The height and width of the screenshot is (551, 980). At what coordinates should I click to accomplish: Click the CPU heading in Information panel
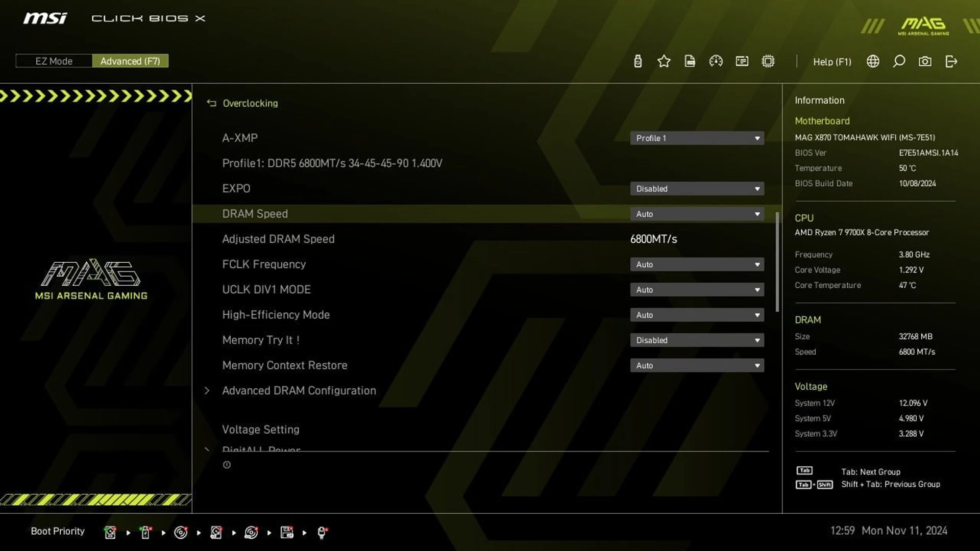(804, 218)
